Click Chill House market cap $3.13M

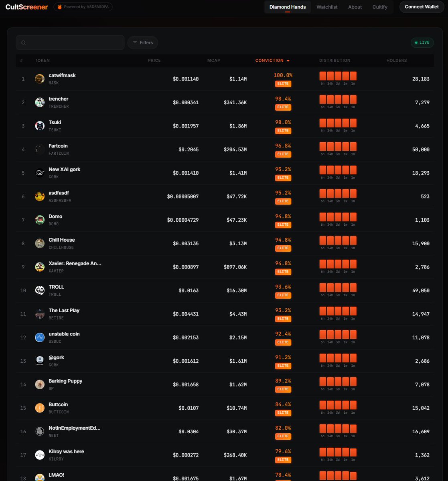click(238, 244)
